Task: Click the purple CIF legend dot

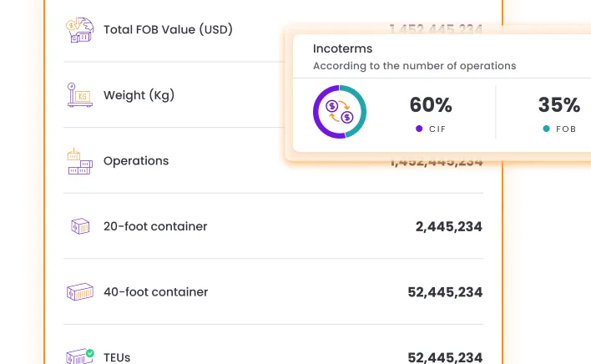Action: point(419,129)
